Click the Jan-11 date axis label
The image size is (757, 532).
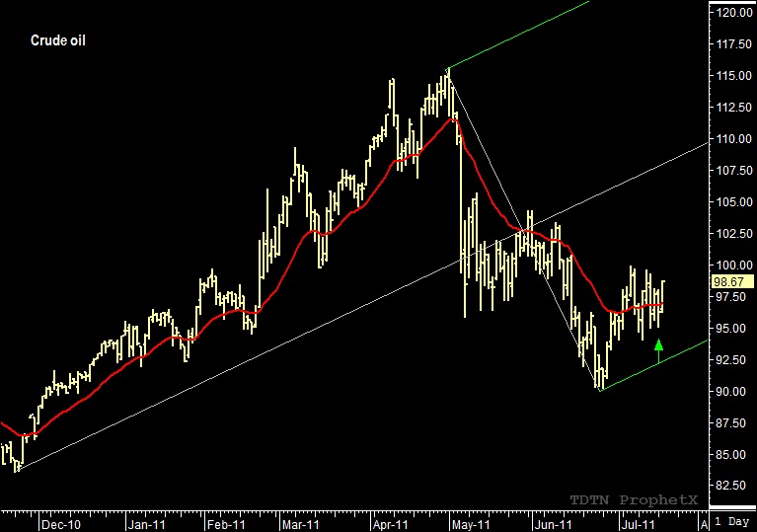pyautogui.click(x=146, y=525)
